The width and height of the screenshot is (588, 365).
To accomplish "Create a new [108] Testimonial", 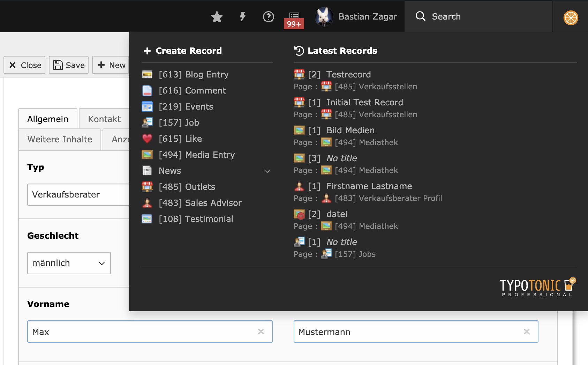I will [x=196, y=219].
